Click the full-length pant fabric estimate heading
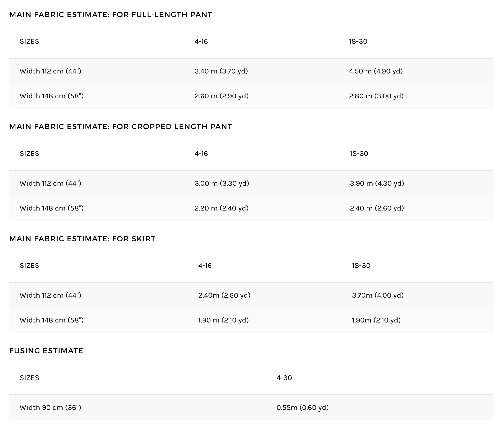504x427 pixels. tap(111, 15)
